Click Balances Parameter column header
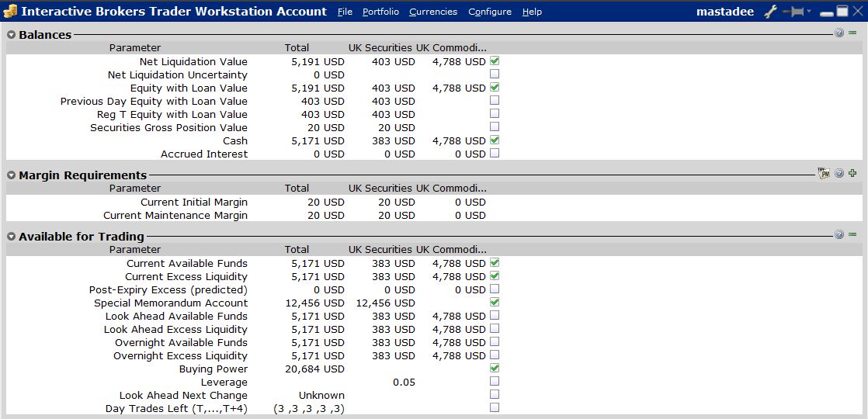Screen dimensions: 868x419 pos(135,48)
